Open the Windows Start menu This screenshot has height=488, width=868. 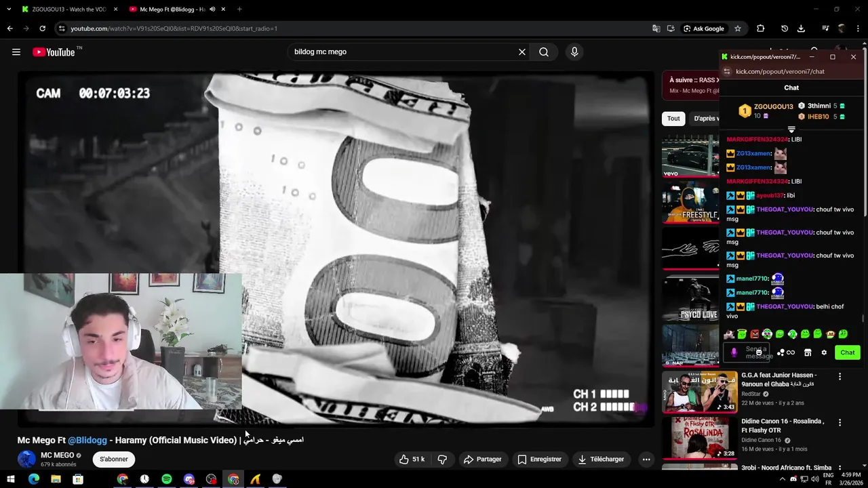pos(11,479)
